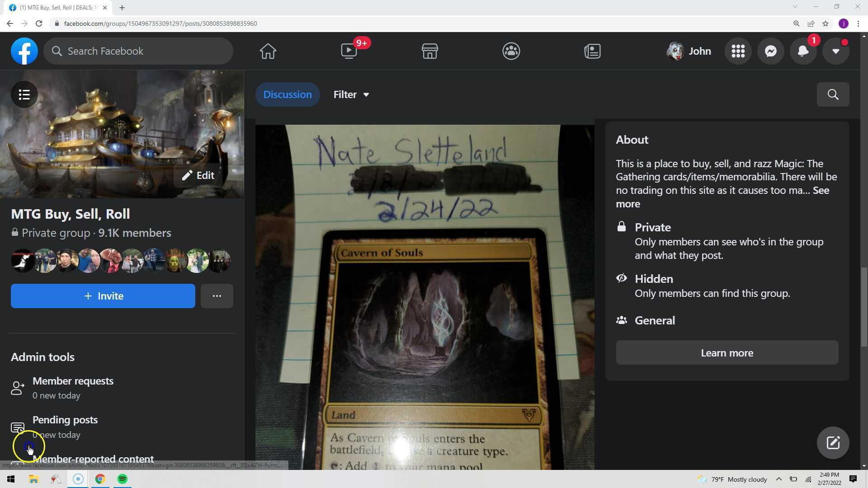This screenshot has height=488, width=868.
Task: Open the three-dot more options button
Action: click(217, 296)
